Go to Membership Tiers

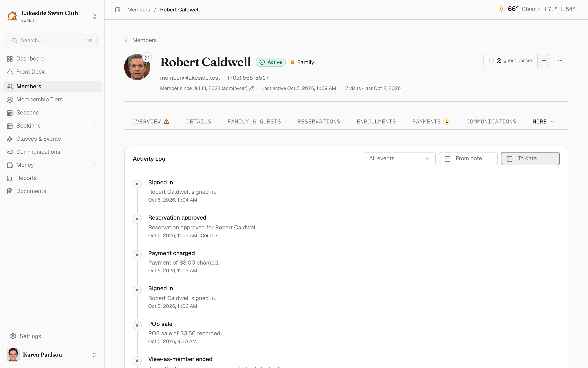coord(52,100)
